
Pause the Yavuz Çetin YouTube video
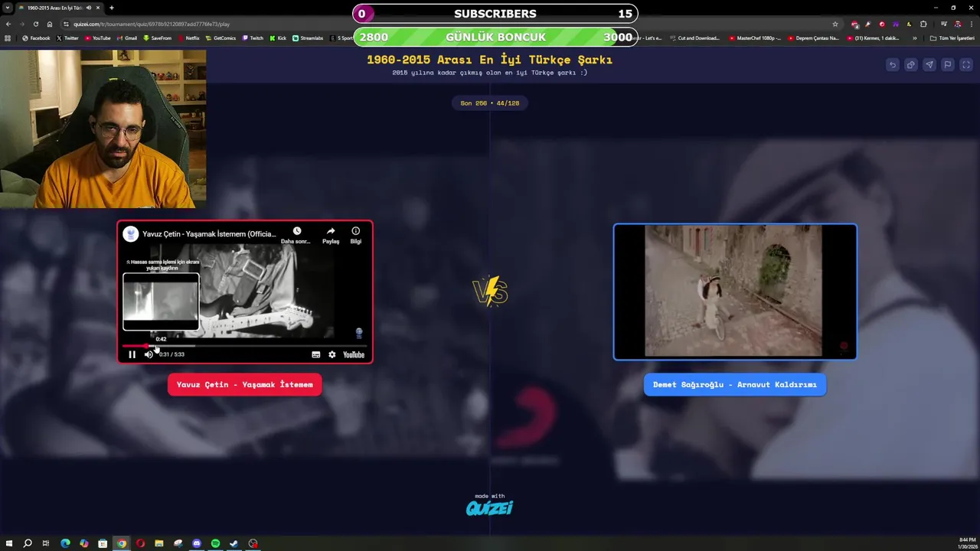132,354
